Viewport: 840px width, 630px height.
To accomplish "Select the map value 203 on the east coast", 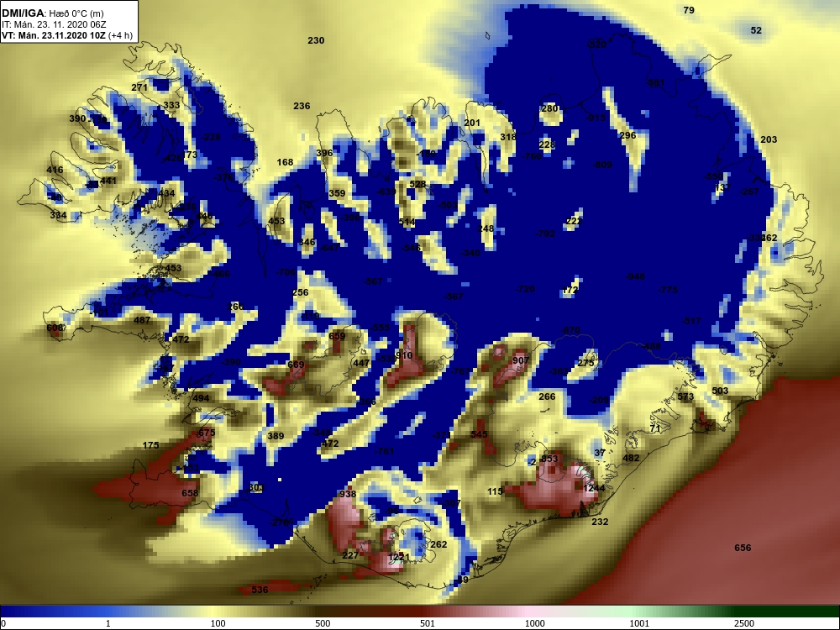I will 769,139.
